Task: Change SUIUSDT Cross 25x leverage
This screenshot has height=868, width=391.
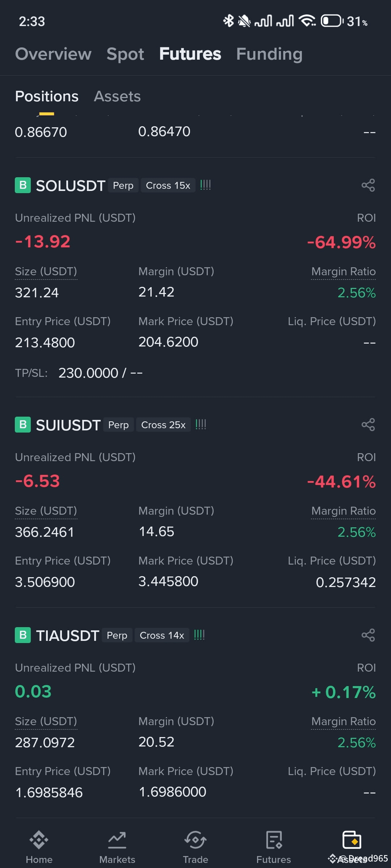Action: coord(163,425)
